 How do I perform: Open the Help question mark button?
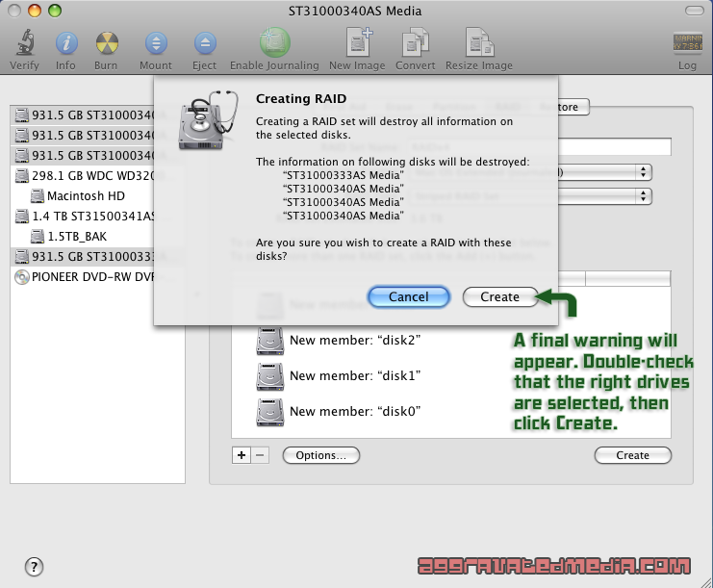coord(34,567)
